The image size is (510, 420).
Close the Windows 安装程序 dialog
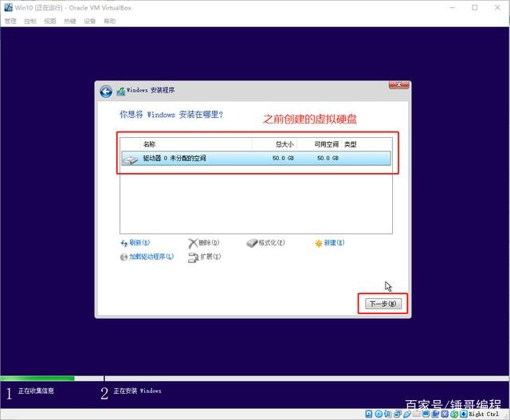(398, 85)
